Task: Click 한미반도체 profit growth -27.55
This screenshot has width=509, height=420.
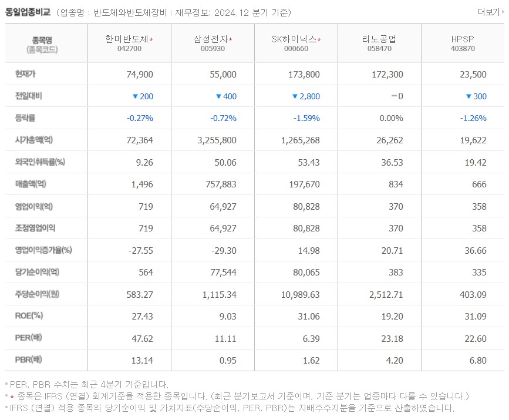Action: (x=141, y=251)
